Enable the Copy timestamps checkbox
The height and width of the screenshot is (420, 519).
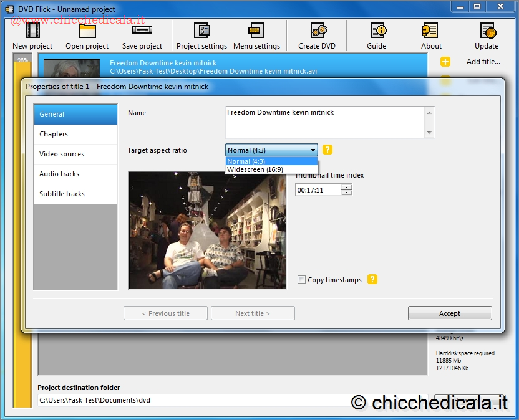pyautogui.click(x=302, y=280)
